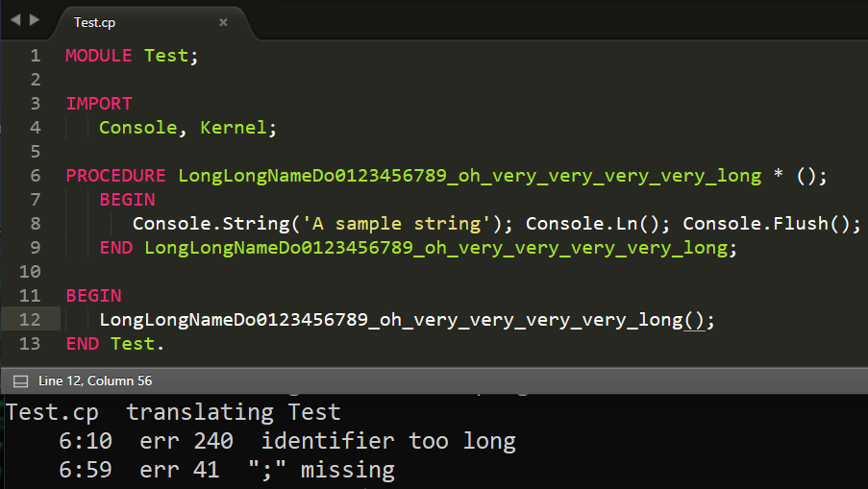Click line number 12 in the gutter
868x489 pixels.
pos(31,320)
